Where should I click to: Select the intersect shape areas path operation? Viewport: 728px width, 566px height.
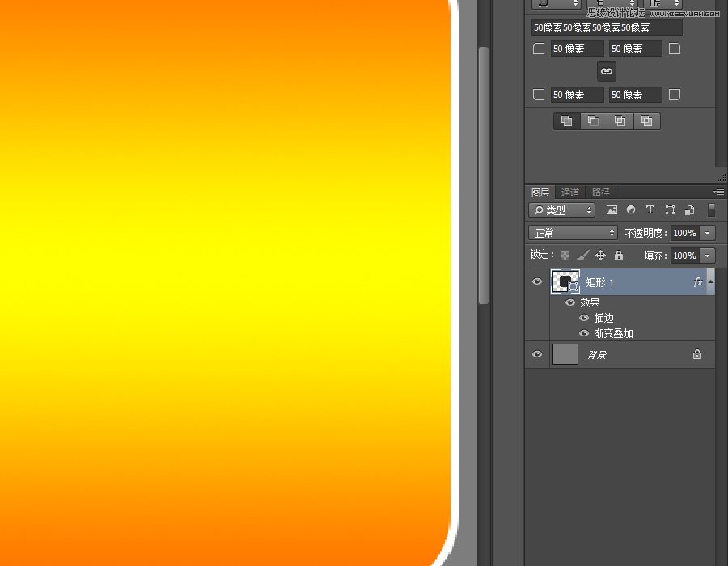[x=620, y=121]
